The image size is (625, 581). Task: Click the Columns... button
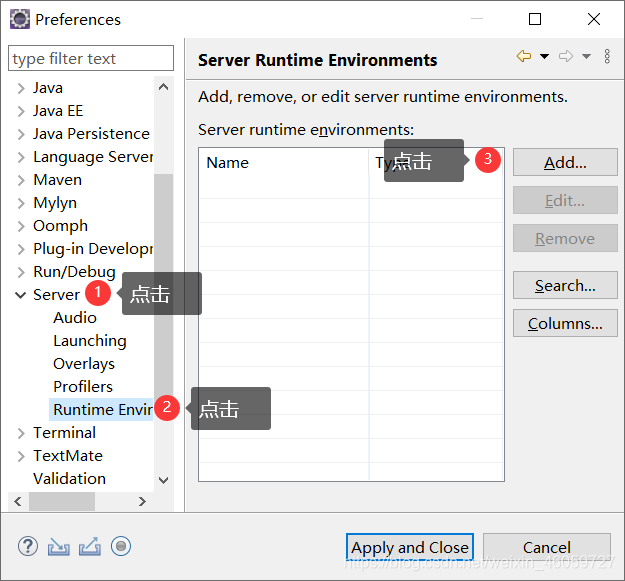pos(565,323)
